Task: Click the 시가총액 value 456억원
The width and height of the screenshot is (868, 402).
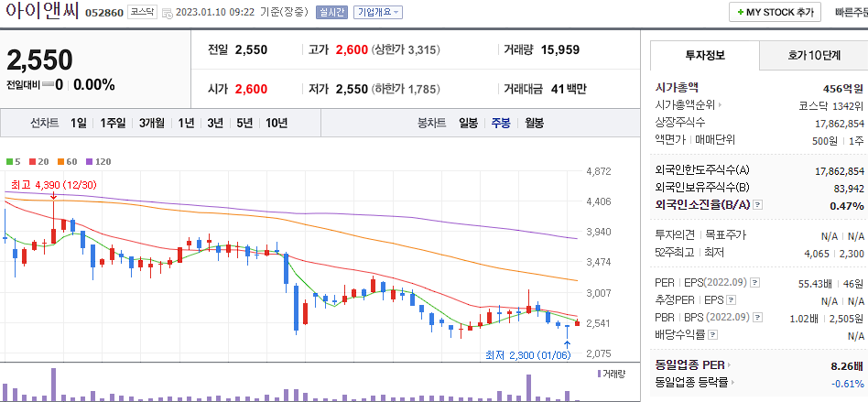Action: click(842, 88)
